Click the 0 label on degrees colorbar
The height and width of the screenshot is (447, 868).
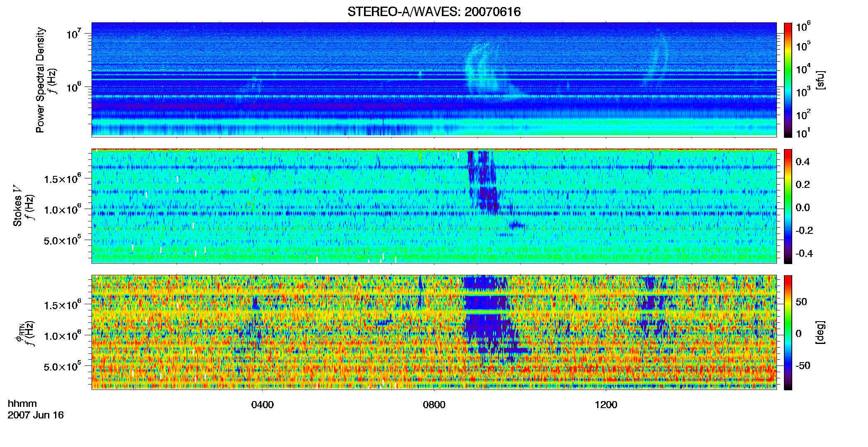(798, 334)
